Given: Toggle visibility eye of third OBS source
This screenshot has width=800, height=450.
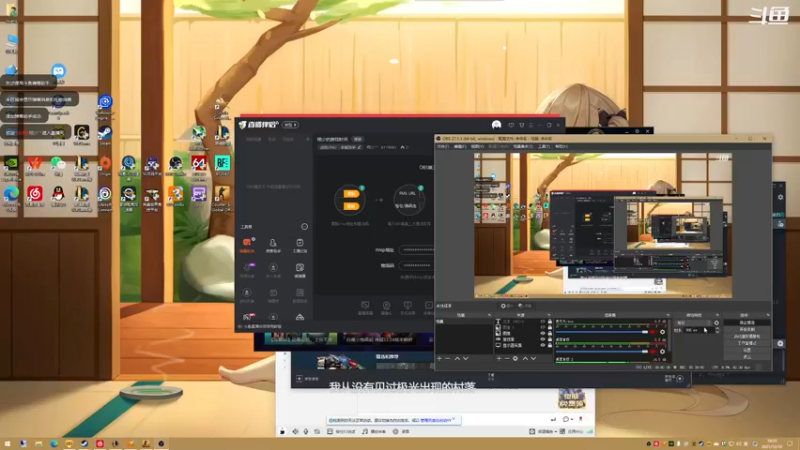Looking at the screenshot, I should tap(543, 333).
